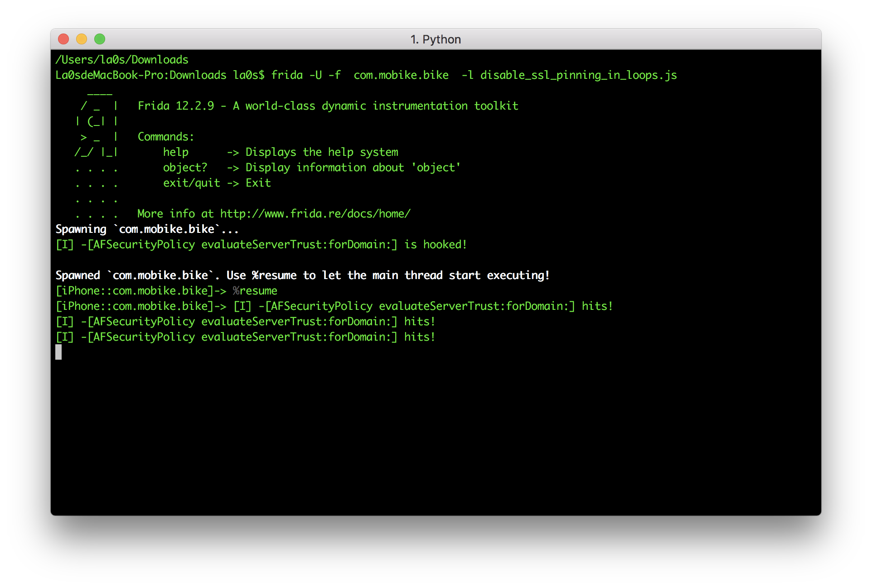The width and height of the screenshot is (872, 588).
Task: Click the 'com.mobike.bike' argument in command line
Action: 401,75
